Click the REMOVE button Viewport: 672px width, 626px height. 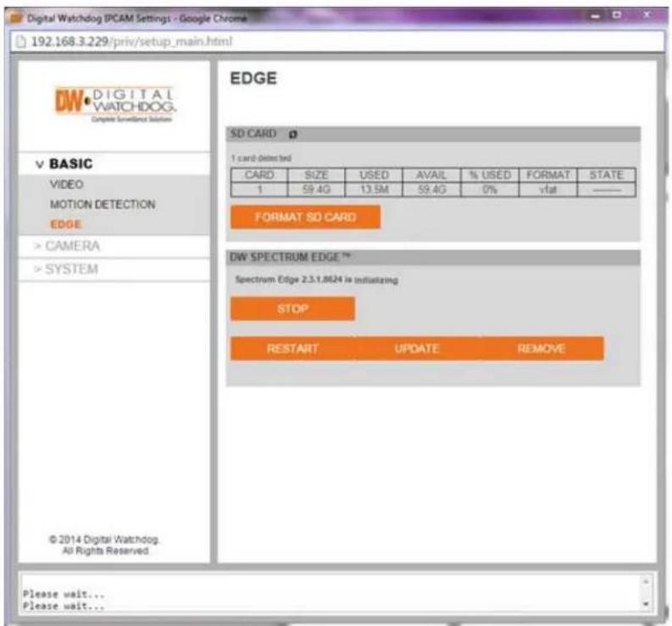pos(541,348)
